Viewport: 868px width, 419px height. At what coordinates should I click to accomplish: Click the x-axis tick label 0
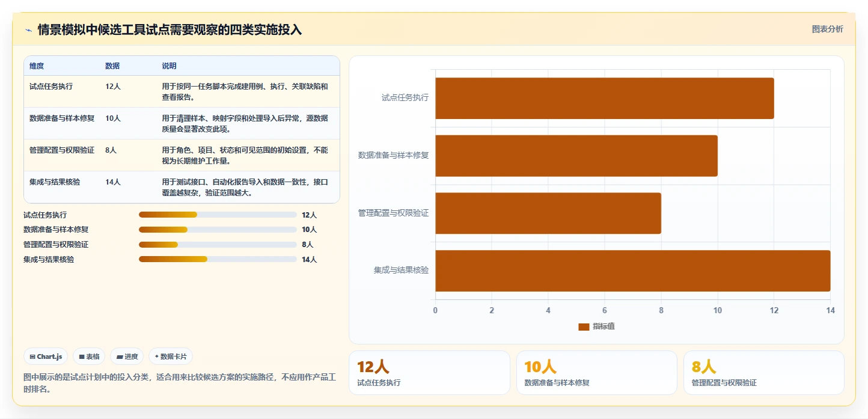[x=435, y=310]
